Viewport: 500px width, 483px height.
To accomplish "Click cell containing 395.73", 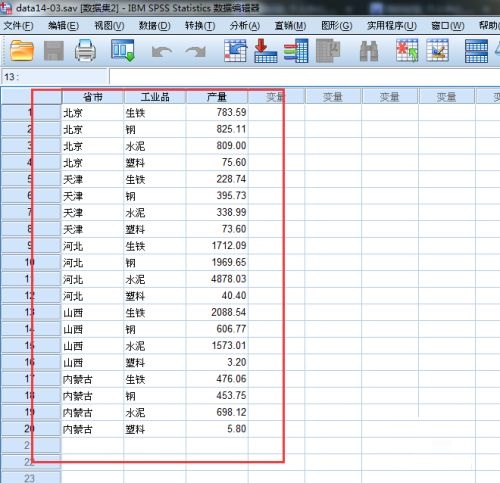I will [x=217, y=196].
